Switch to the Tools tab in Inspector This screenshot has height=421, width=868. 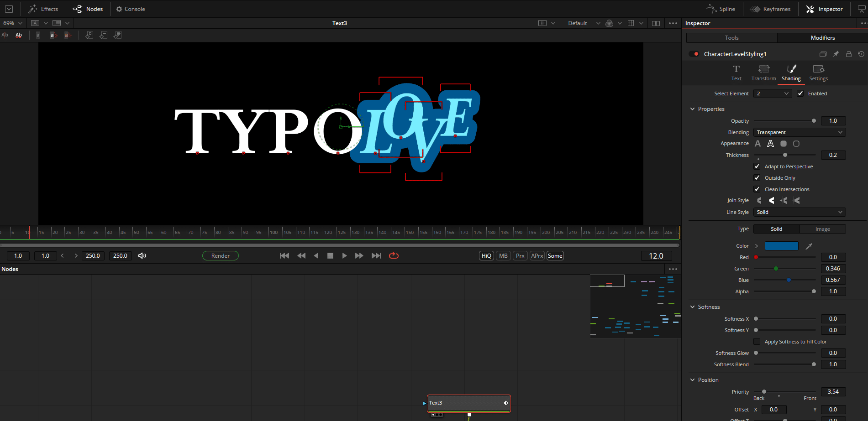pos(731,37)
